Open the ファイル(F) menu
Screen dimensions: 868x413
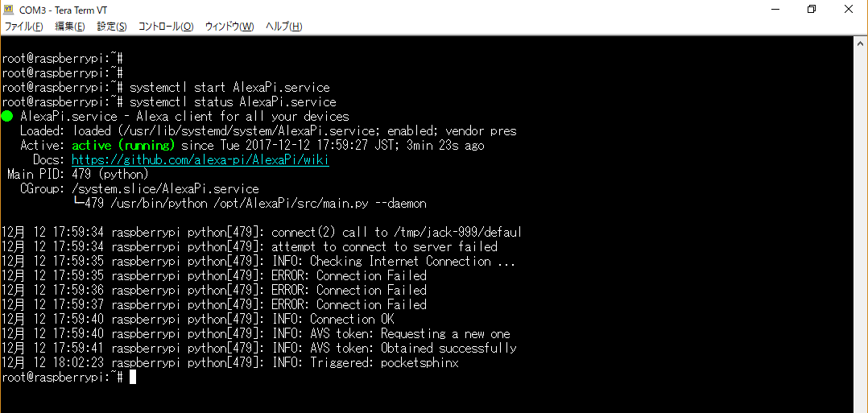[24, 27]
